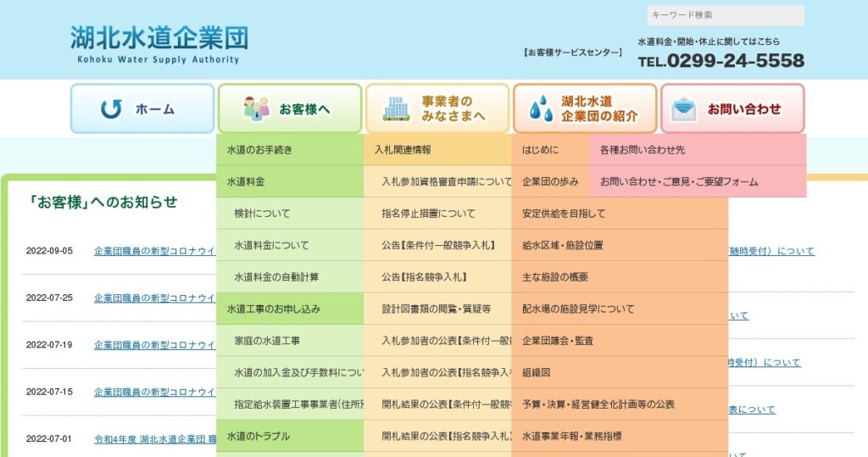Select 企業団議会・監査 menu item
Image resolution: width=868 pixels, height=457 pixels.
click(620, 341)
